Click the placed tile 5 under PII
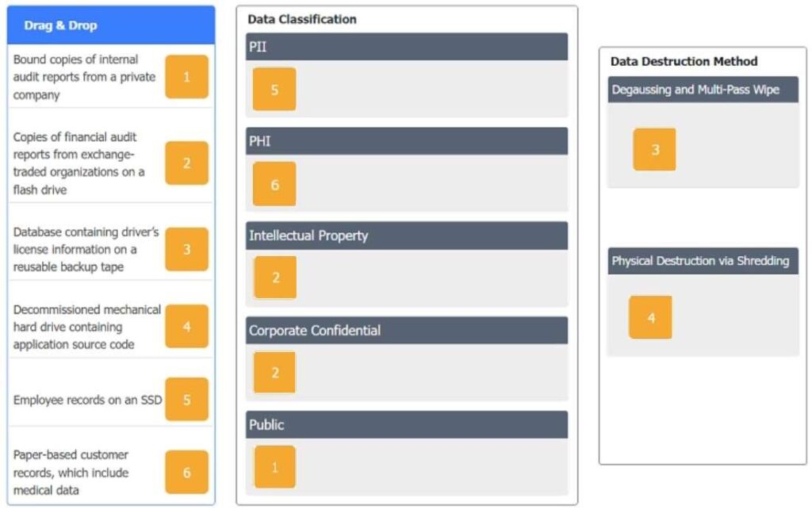 coord(274,89)
